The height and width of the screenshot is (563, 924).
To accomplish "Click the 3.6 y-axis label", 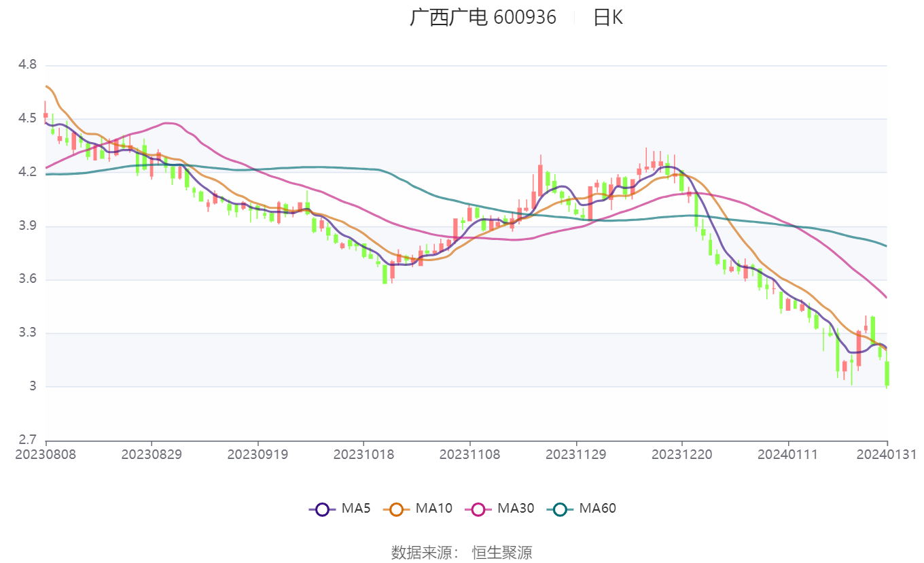I will coord(27,279).
